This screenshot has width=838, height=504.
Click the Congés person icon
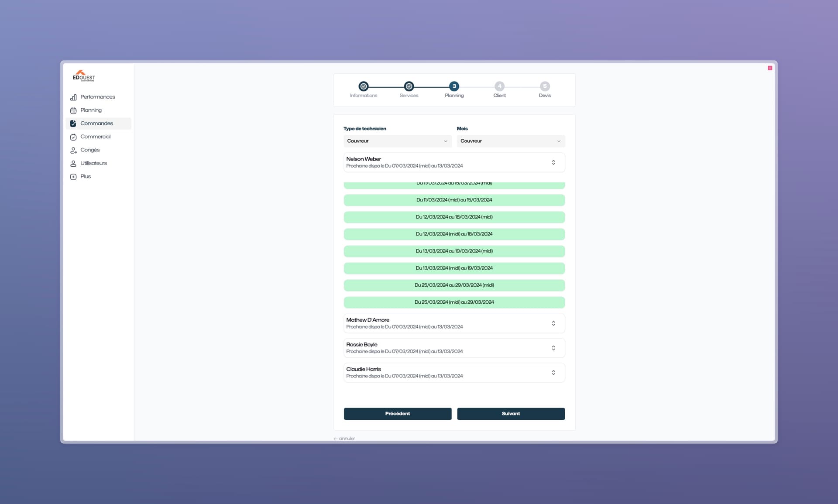(73, 150)
